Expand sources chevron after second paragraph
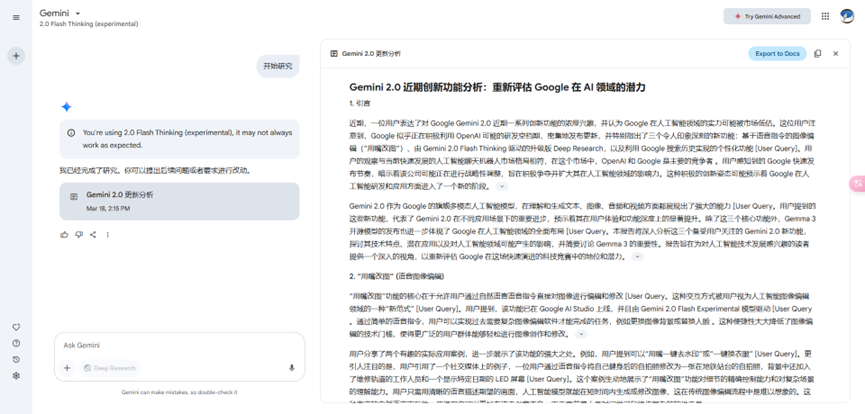Viewport: 865px width, 414px height. coord(637,257)
